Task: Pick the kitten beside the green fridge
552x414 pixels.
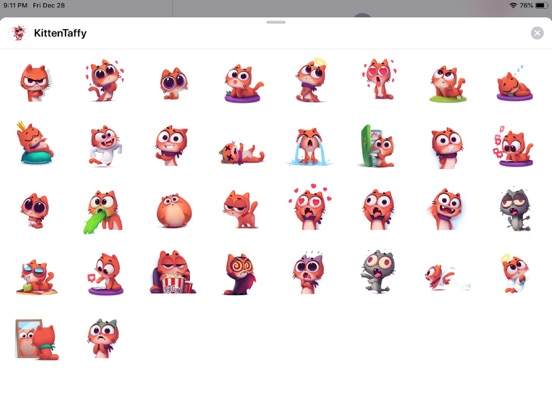Action: pos(377,146)
